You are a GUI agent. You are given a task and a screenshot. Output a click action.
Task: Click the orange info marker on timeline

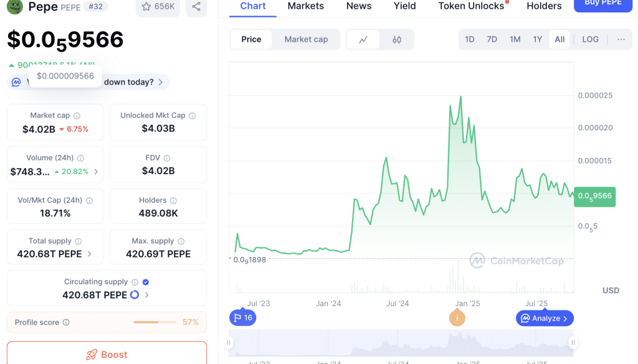457,318
